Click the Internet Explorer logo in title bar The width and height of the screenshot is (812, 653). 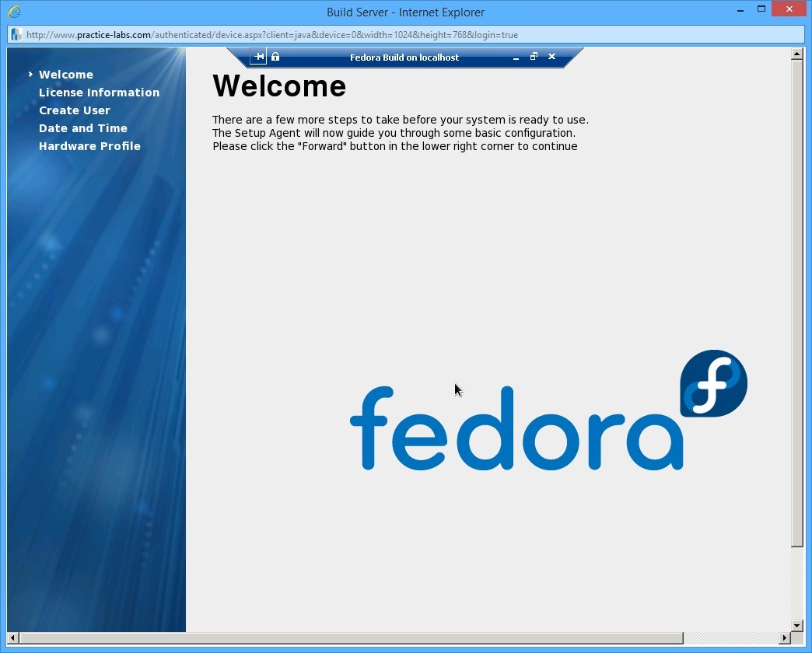[13, 12]
